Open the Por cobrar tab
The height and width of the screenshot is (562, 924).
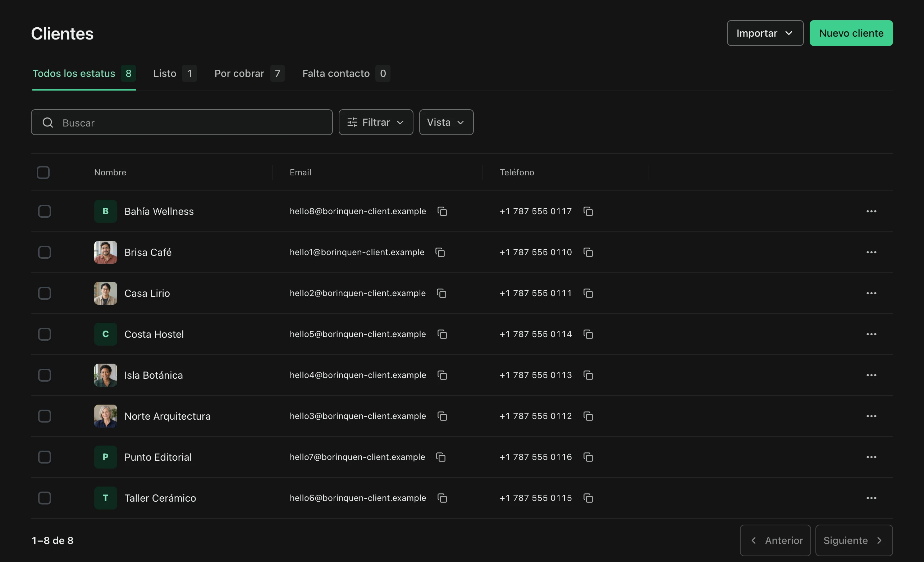[250, 73]
